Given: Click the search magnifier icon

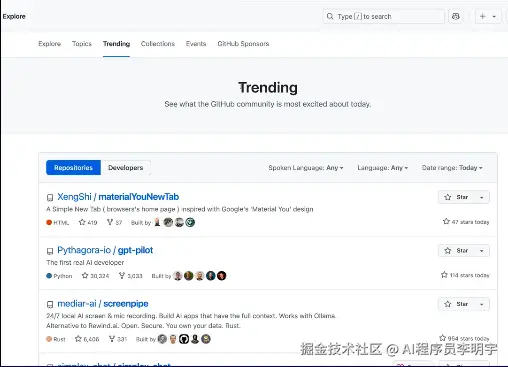Looking at the screenshot, I should pyautogui.click(x=330, y=16).
